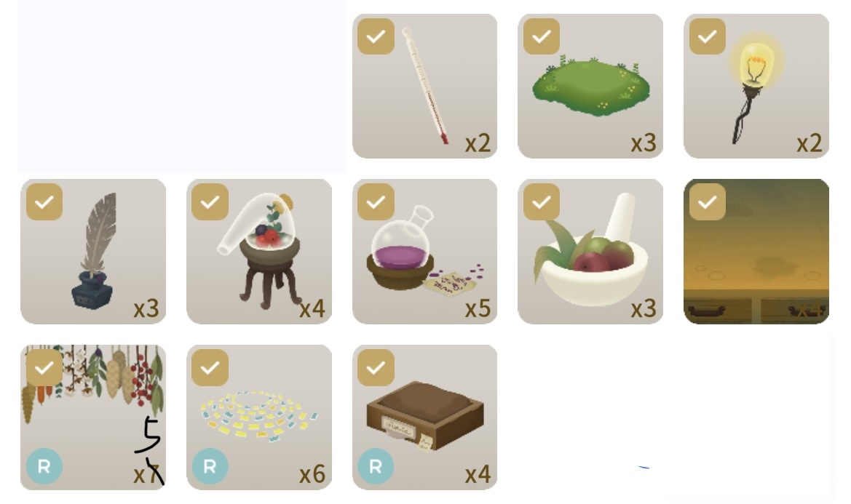
Task: Select the wooden soil tray item
Action: pyautogui.click(x=424, y=417)
